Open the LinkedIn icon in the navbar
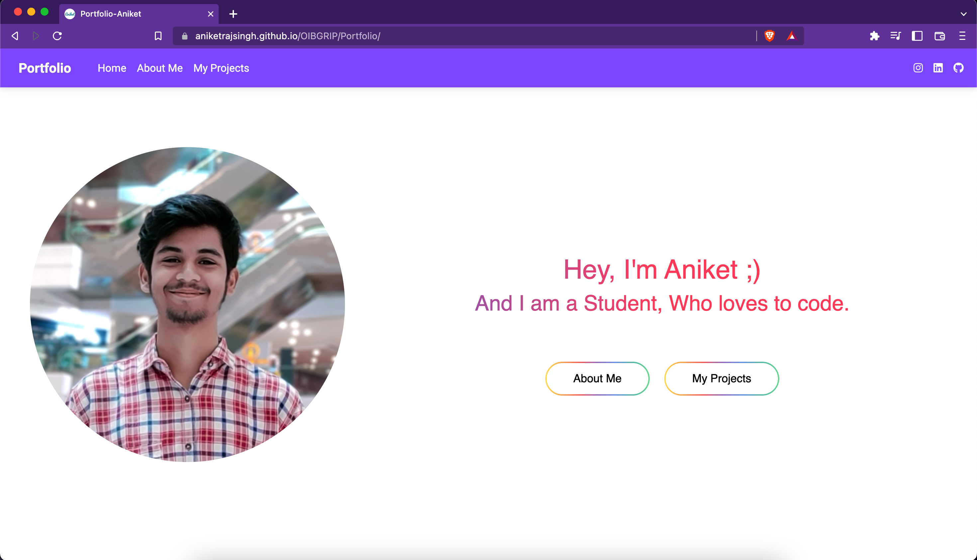Image resolution: width=977 pixels, height=560 pixels. click(x=938, y=68)
